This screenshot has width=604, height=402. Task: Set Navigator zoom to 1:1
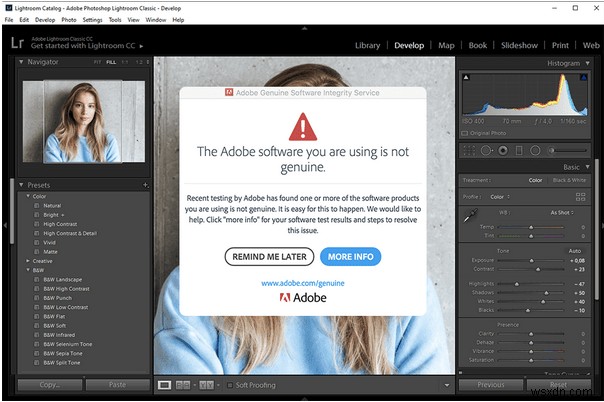click(x=124, y=62)
